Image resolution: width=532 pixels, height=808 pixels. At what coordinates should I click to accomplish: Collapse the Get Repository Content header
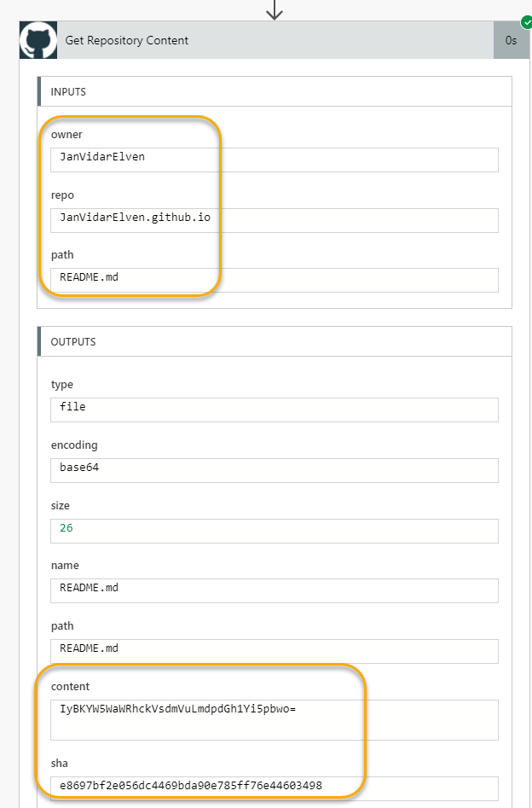(x=275, y=40)
